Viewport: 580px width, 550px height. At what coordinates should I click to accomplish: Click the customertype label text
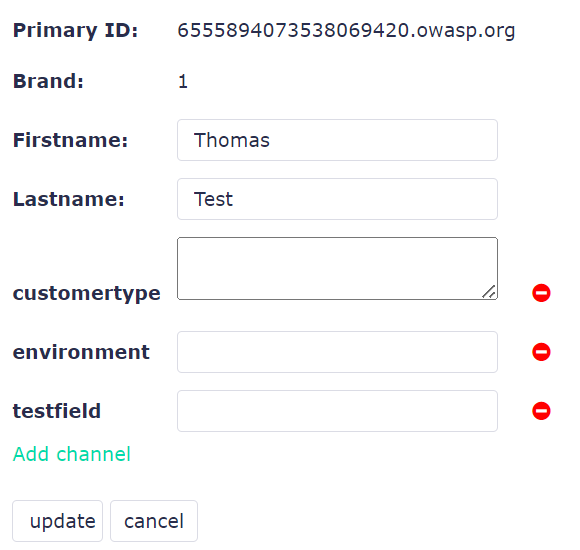click(x=87, y=293)
